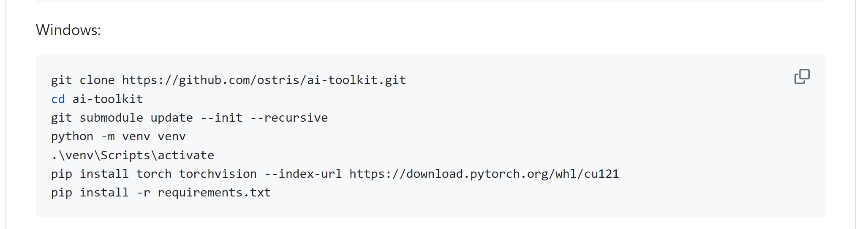Image resolution: width=868 pixels, height=229 pixels.
Task: Click the git clone github URL text
Action: pos(264,80)
